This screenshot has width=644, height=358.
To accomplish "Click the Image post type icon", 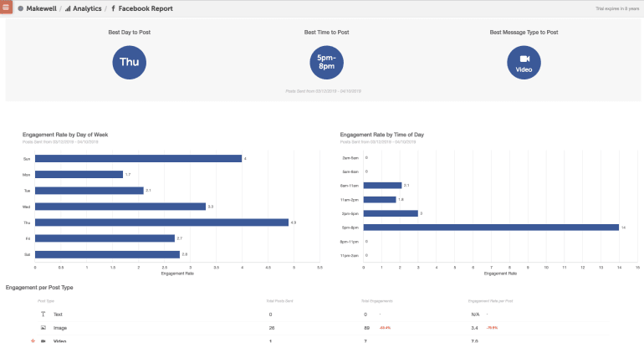I will click(43, 328).
